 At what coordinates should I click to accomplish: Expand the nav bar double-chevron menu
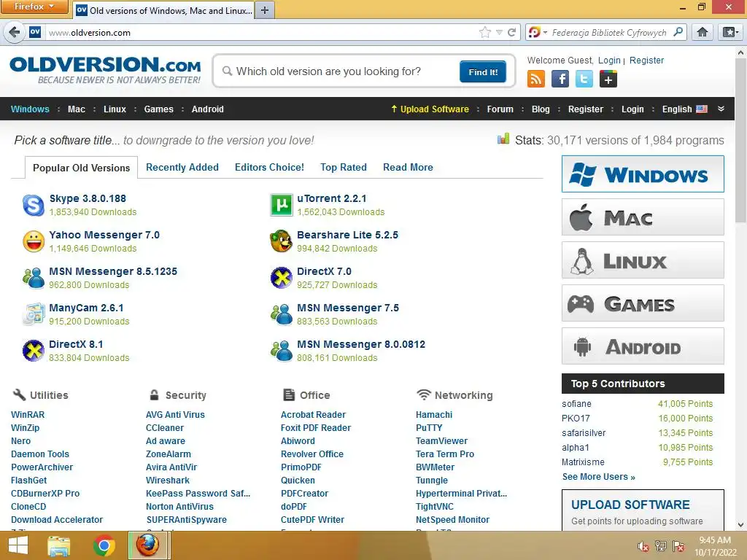click(x=721, y=109)
